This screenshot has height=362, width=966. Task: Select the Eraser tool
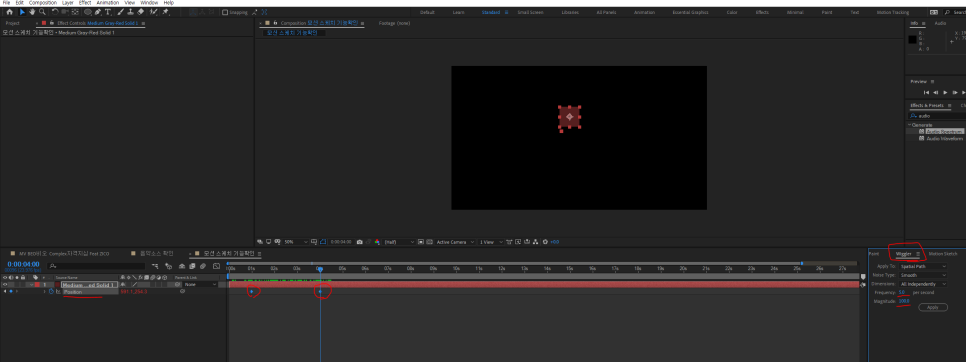[x=141, y=12]
